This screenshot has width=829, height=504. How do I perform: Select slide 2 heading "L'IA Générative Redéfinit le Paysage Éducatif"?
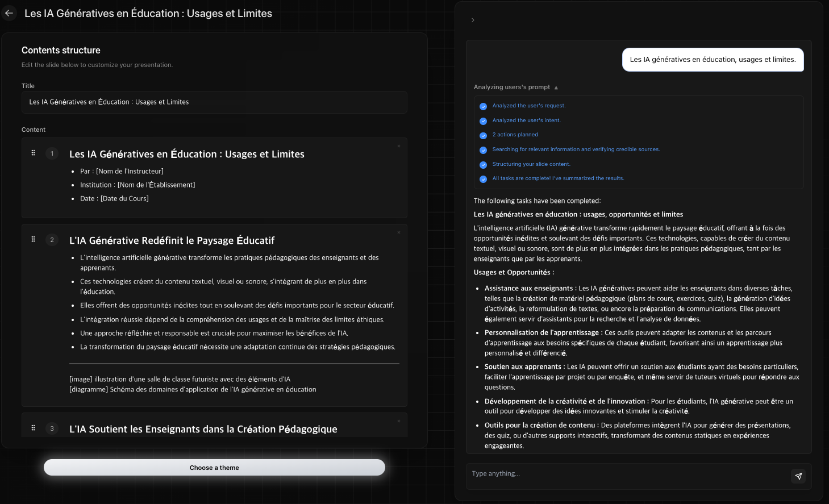coord(172,240)
